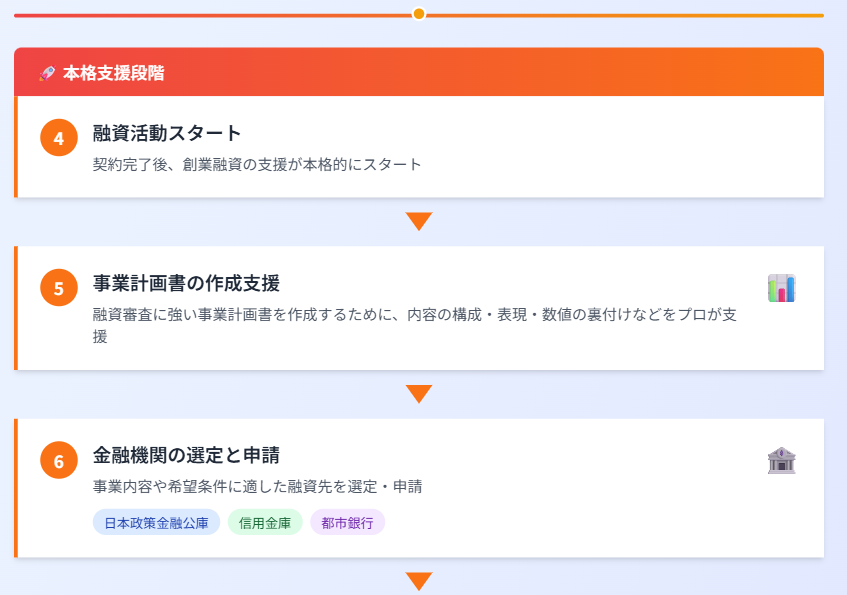Click the bar chart icon in step 5

click(x=781, y=288)
